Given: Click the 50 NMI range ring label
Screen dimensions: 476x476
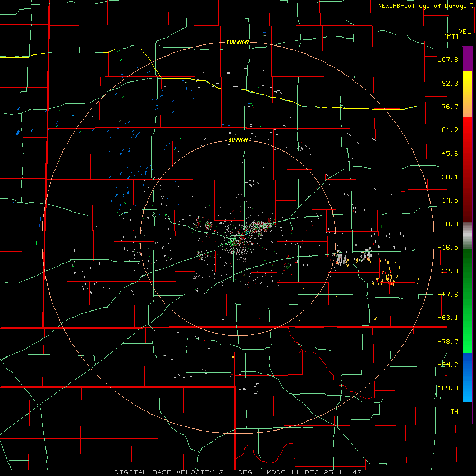Looking at the screenshot, I should point(238,140).
